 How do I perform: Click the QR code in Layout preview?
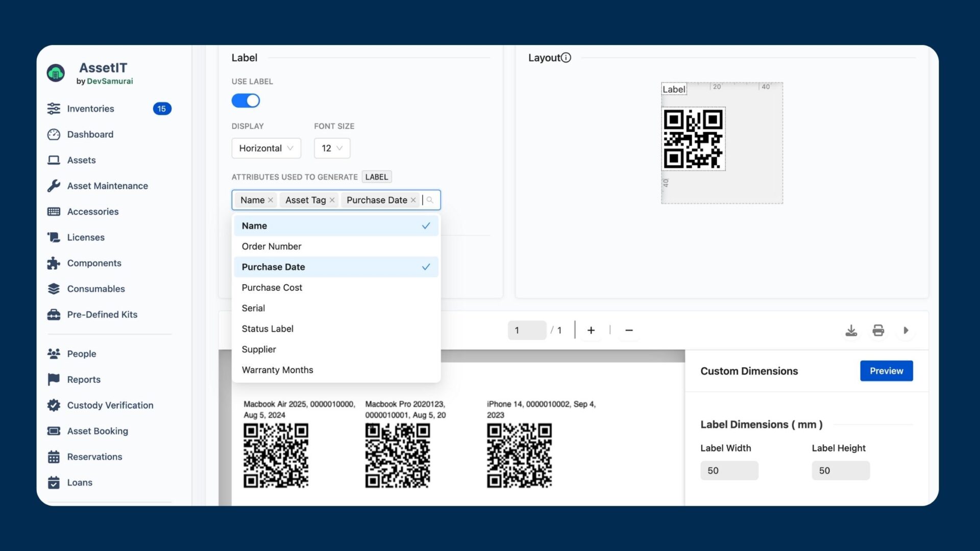(693, 139)
